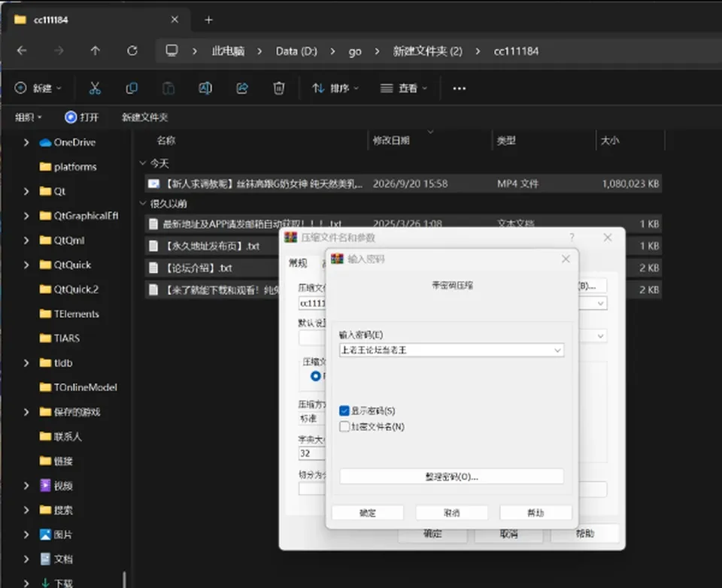Go up one folder level arrow

click(96, 50)
